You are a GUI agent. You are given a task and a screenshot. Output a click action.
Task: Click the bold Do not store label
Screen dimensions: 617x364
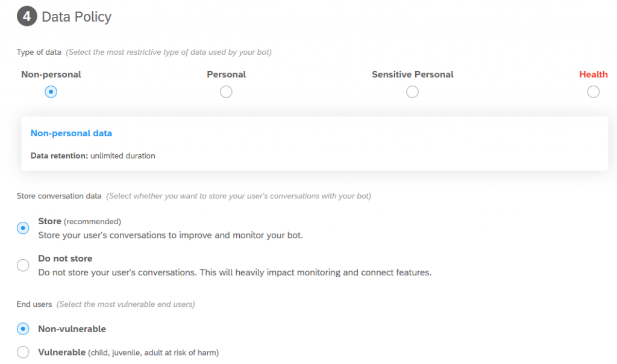[65, 259]
